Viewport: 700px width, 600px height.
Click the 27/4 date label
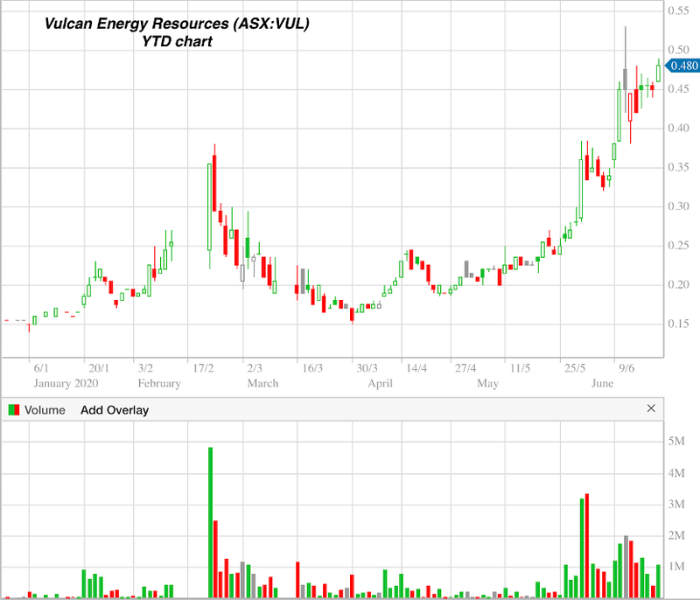[465, 368]
